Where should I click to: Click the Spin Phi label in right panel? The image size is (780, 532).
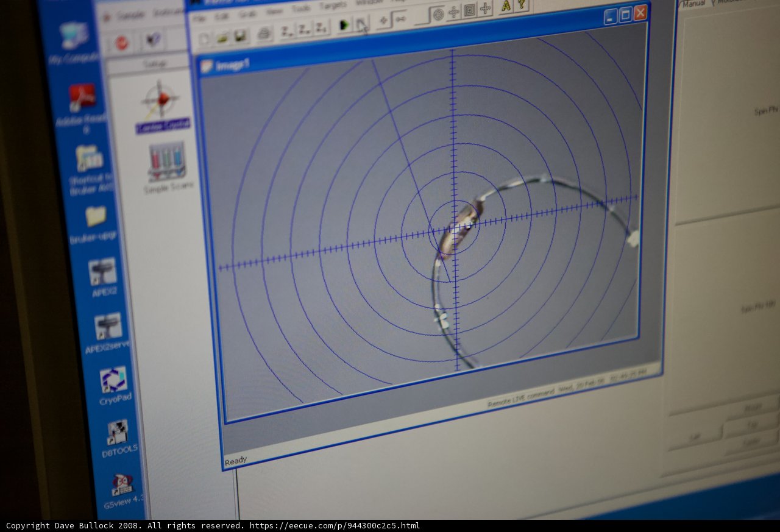pos(766,111)
